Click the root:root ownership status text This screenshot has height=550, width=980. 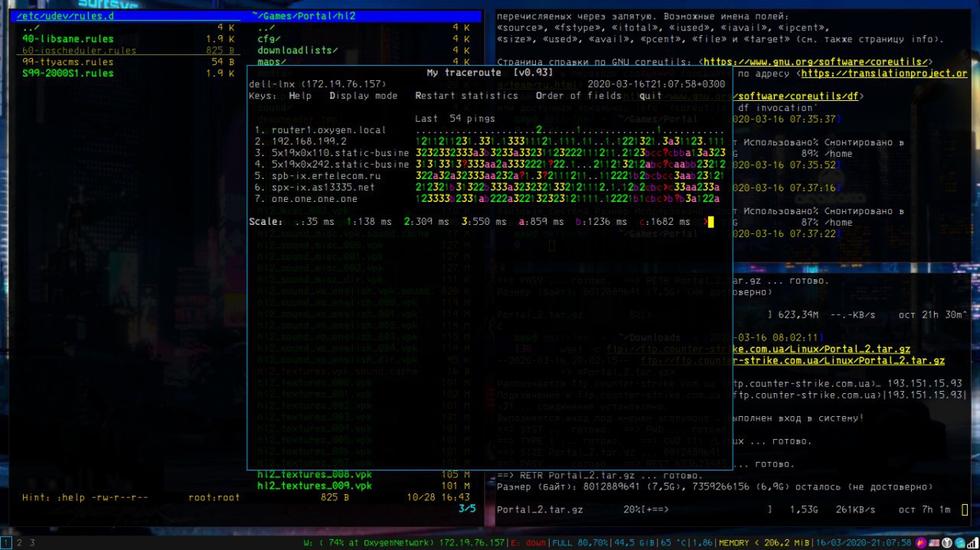click(x=214, y=497)
